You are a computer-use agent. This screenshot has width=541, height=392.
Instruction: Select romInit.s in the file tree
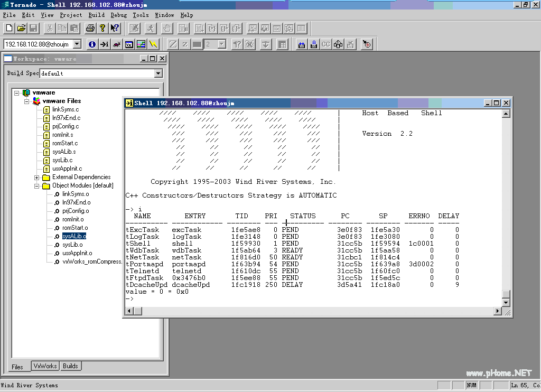point(63,135)
